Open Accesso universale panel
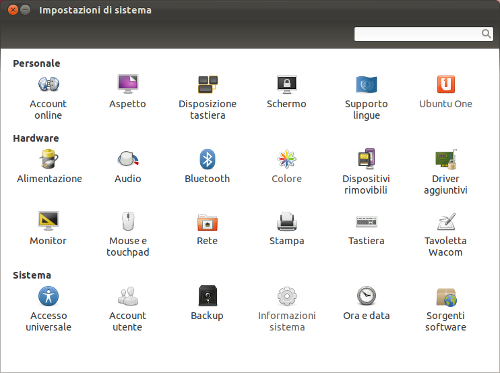Viewport: 500px width, 373px height. pos(48,308)
